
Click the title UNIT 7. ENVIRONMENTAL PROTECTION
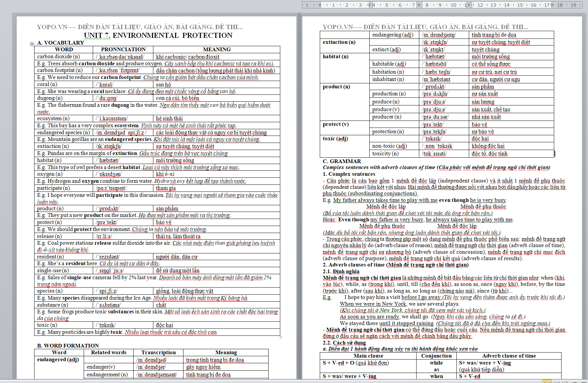(x=158, y=35)
